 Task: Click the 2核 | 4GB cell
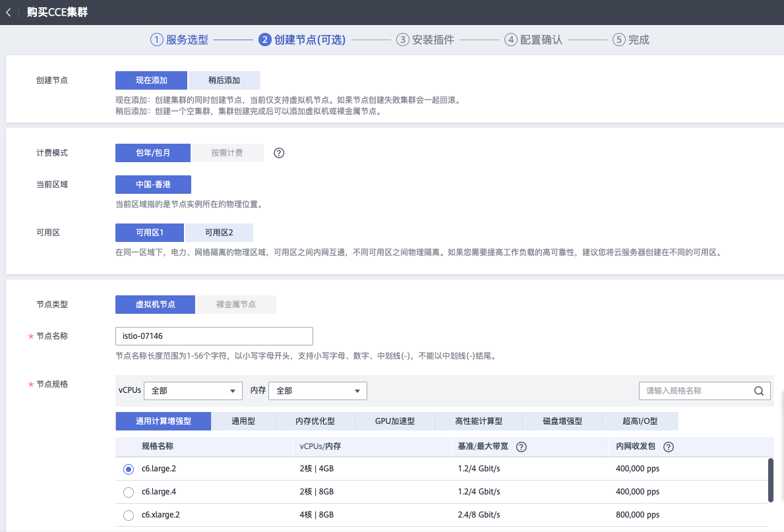317,469
